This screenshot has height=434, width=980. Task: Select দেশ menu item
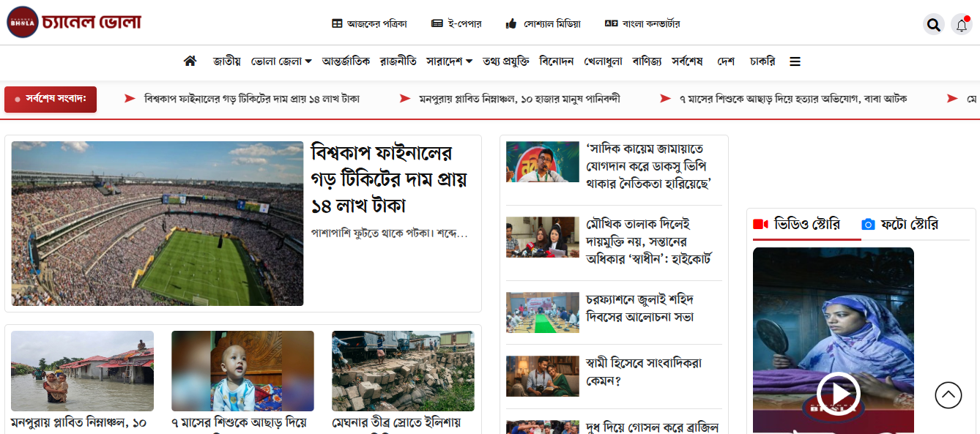(726, 61)
